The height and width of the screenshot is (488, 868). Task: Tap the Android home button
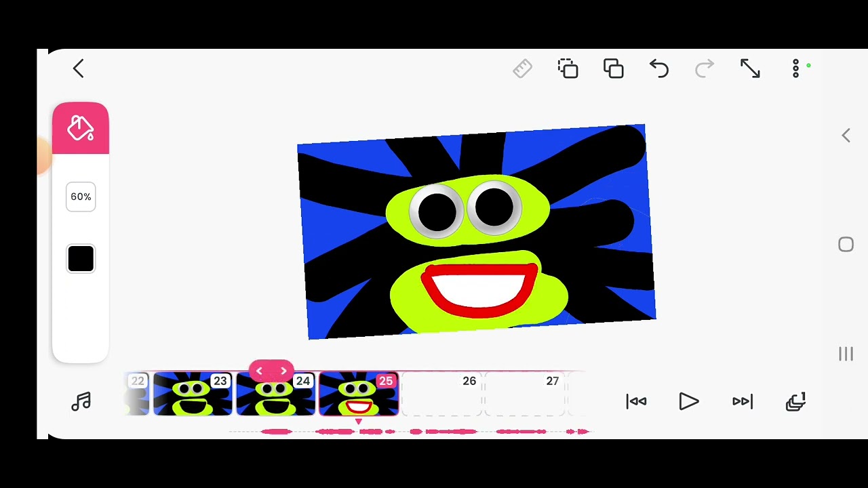pos(846,245)
